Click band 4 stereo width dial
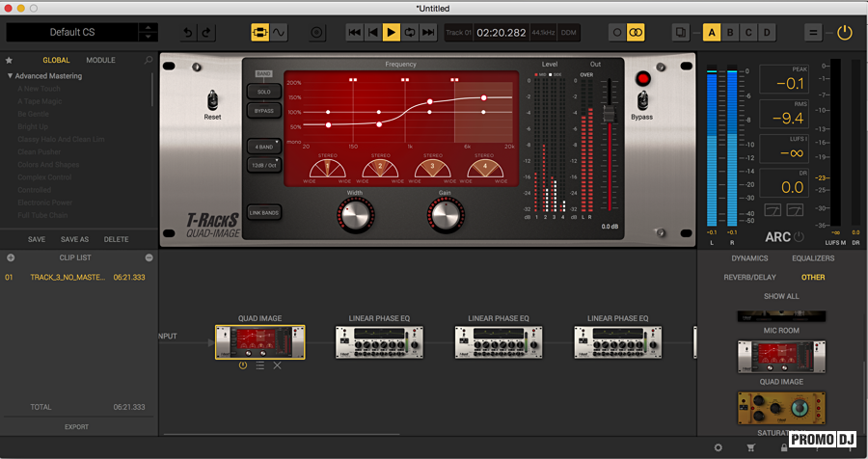This screenshot has width=868, height=459. click(x=485, y=169)
